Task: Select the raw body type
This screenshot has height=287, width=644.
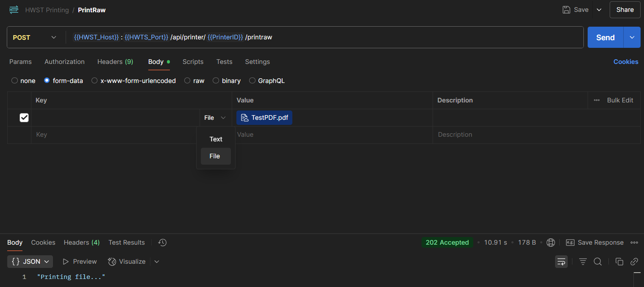Action: tap(187, 80)
